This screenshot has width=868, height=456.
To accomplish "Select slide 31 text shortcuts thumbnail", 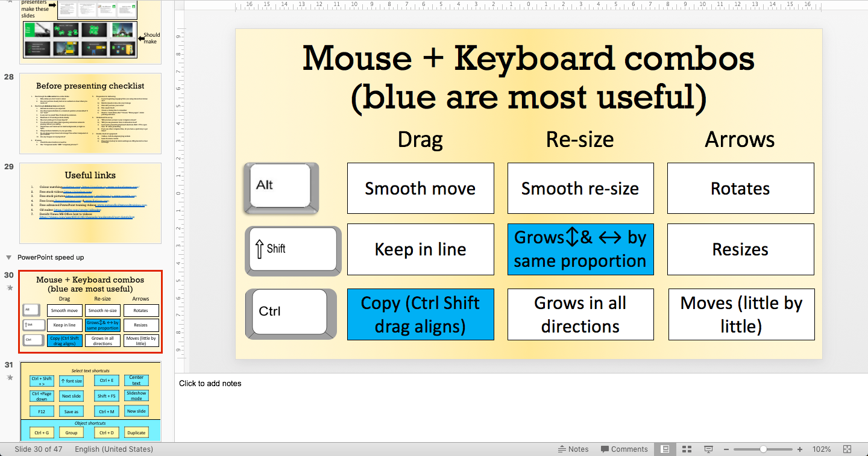I will pyautogui.click(x=90, y=401).
